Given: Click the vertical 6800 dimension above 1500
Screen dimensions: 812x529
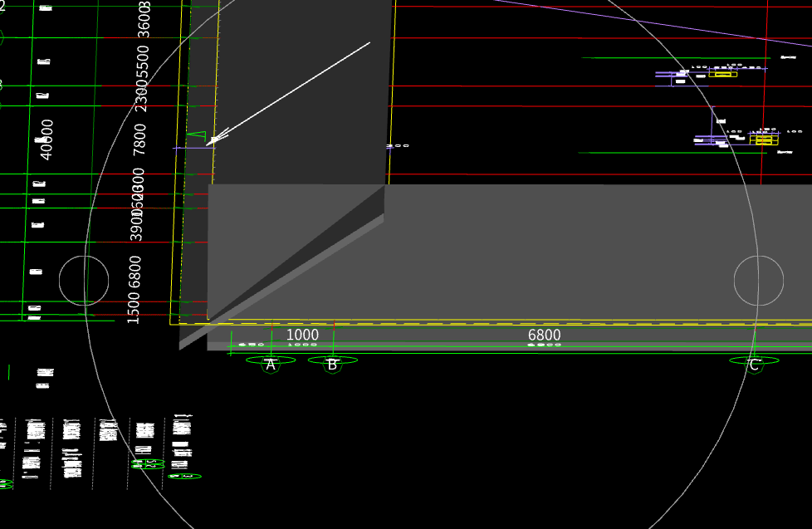Looking at the screenshot, I should pyautogui.click(x=135, y=272).
